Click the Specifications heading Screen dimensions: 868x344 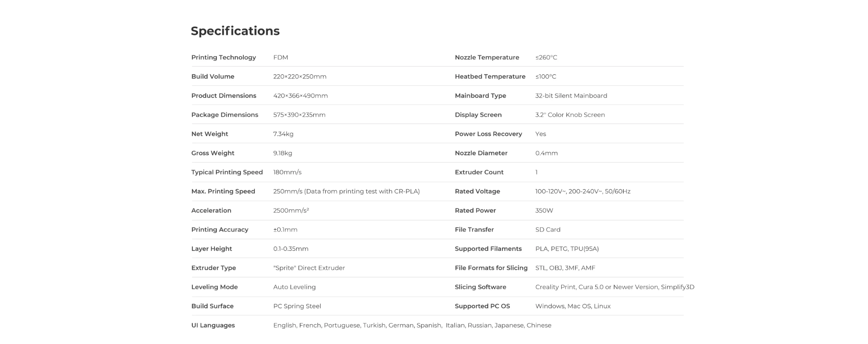pyautogui.click(x=235, y=31)
